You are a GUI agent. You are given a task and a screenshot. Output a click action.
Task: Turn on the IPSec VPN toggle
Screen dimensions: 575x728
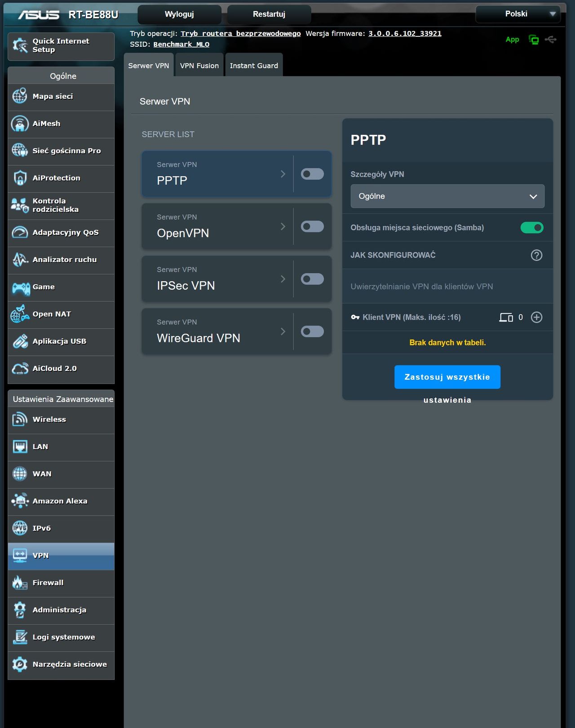click(312, 279)
